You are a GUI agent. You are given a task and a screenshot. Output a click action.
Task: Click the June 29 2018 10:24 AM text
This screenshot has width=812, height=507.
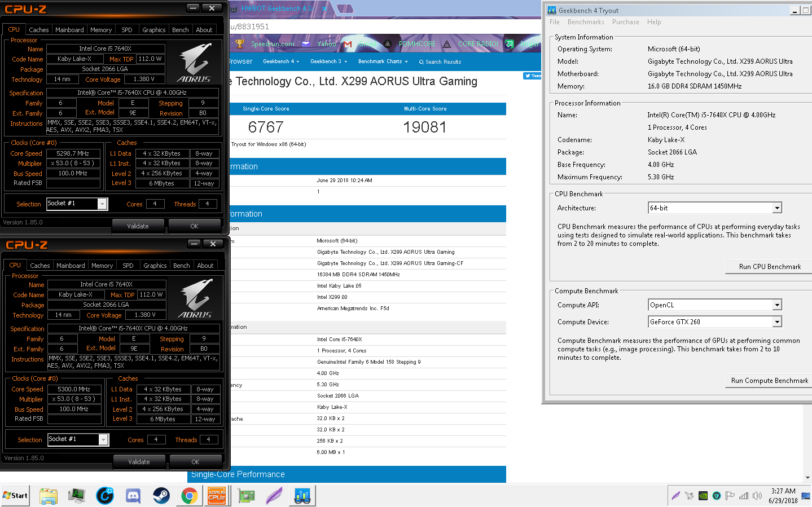(x=344, y=180)
